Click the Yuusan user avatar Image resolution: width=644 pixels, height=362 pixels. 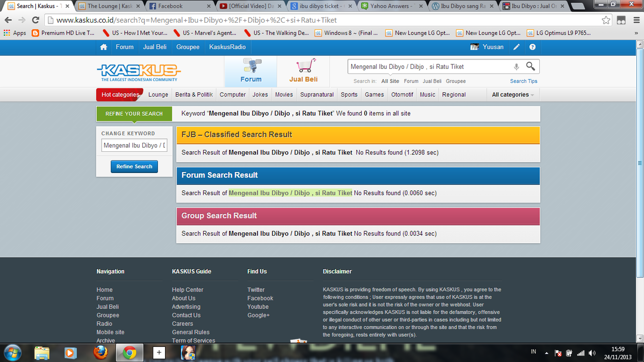click(474, 47)
